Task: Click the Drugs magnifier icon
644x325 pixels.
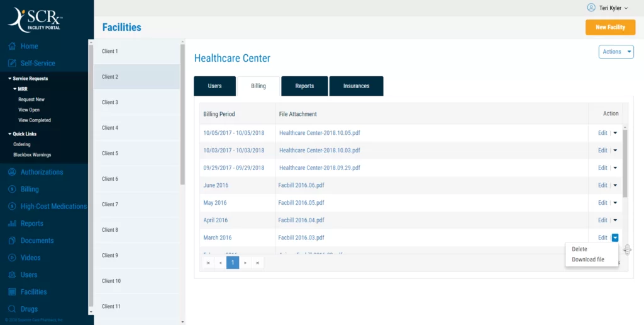Action: [13, 309]
